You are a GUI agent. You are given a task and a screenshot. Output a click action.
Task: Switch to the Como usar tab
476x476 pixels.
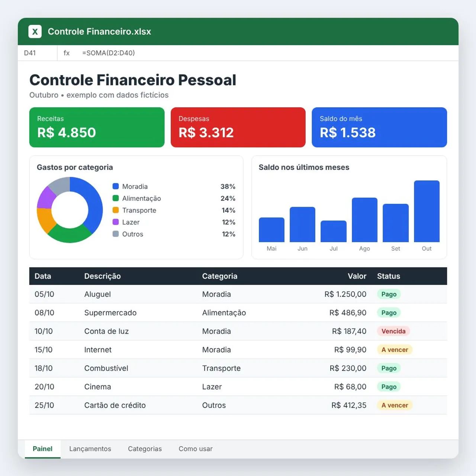pyautogui.click(x=196, y=449)
